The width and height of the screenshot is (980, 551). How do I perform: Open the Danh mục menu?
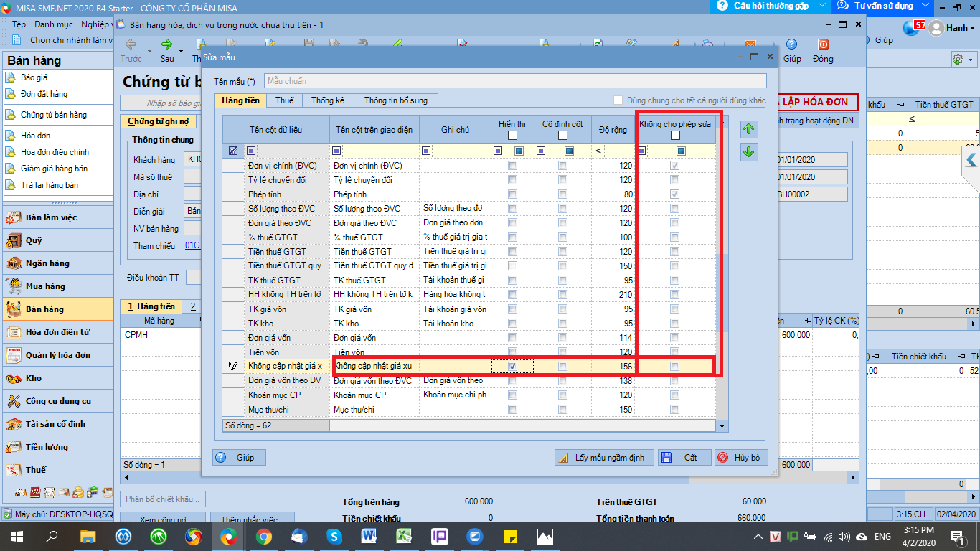(53, 24)
